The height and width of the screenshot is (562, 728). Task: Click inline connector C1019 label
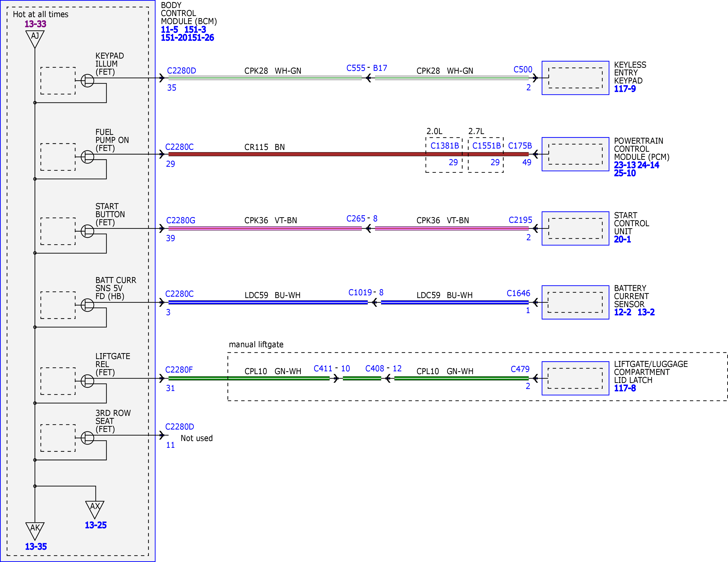point(360,292)
